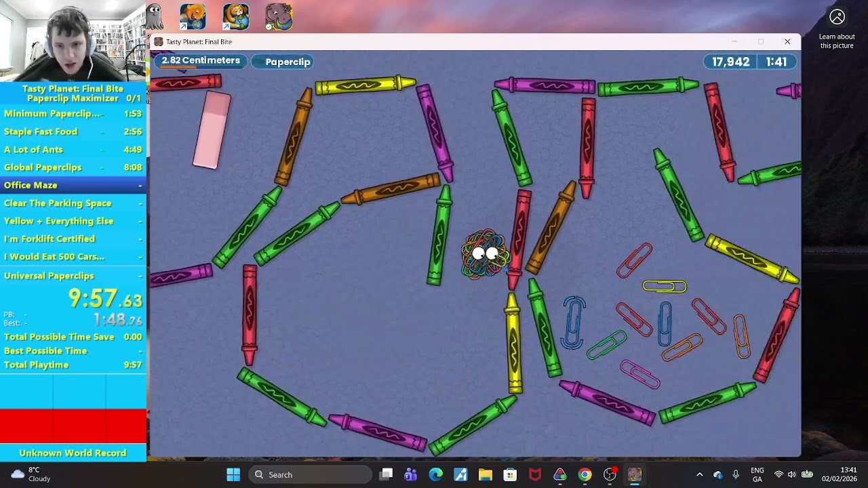Click the Total Possible Time Save row
Screen dimensions: 868x488
(x=73, y=337)
